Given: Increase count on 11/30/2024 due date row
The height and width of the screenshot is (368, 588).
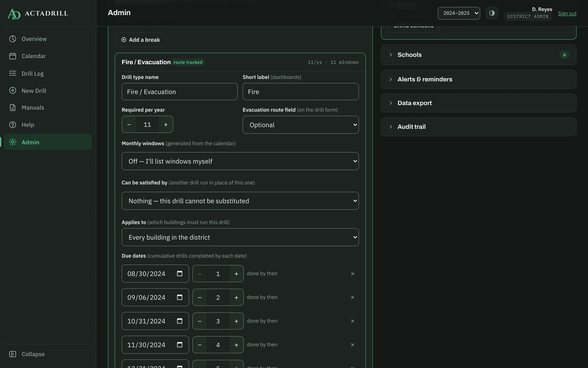Looking at the screenshot, I should (236, 345).
